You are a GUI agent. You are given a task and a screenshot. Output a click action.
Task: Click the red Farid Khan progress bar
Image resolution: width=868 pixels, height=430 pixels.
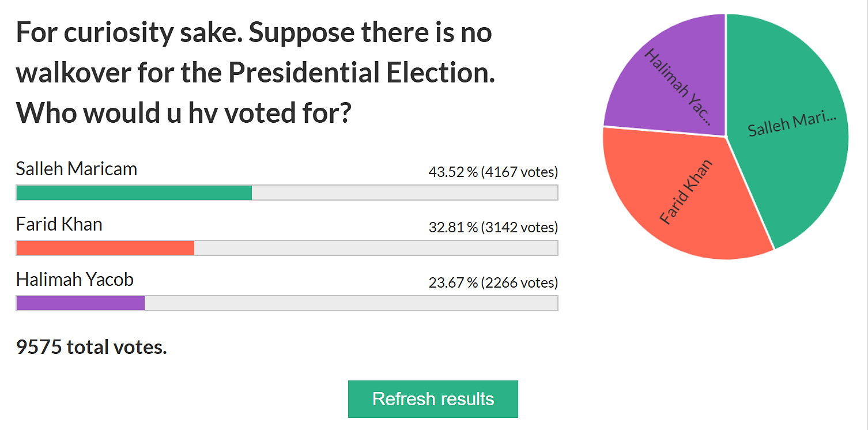click(x=105, y=248)
